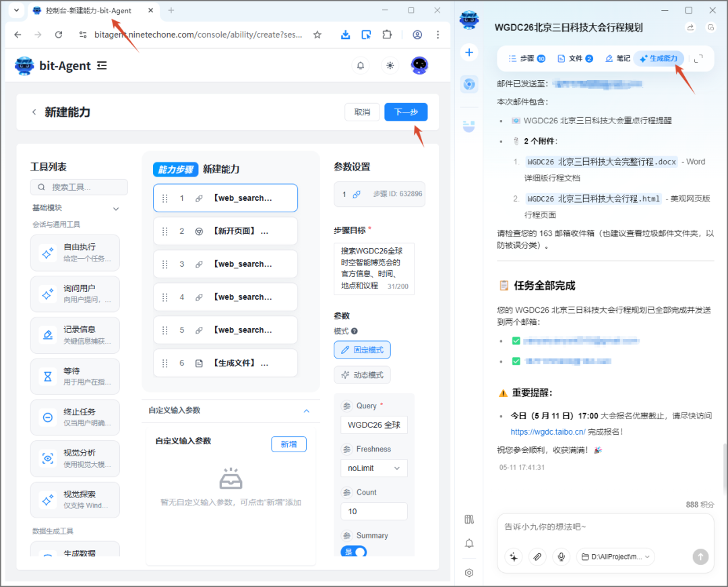Image resolution: width=728 pixels, height=587 pixels.
Task: Click 新增 custom parameter button
Action: pos(289,444)
